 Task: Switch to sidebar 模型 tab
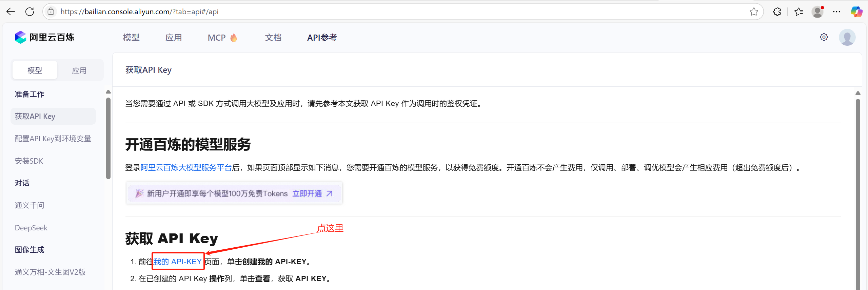35,70
